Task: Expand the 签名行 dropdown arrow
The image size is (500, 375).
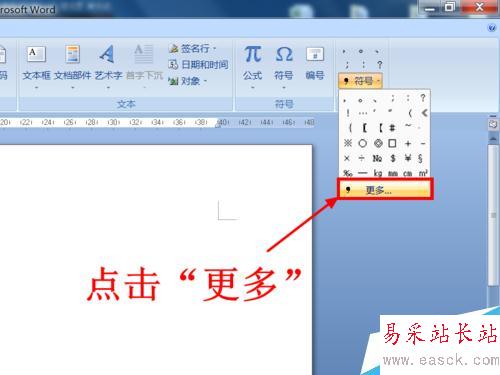Action: [214, 49]
